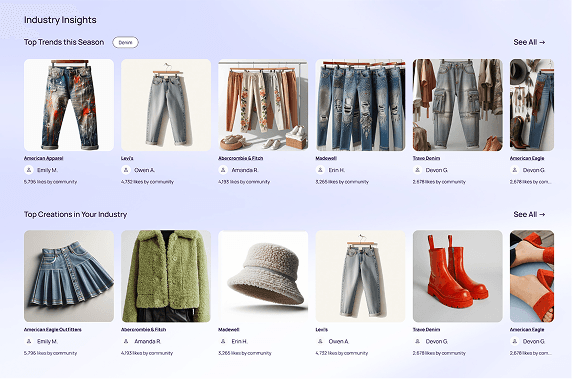Image resolution: width=572 pixels, height=379 pixels.
Task: Click American Eagle brand name in Top Creations
Action: [x=527, y=330]
